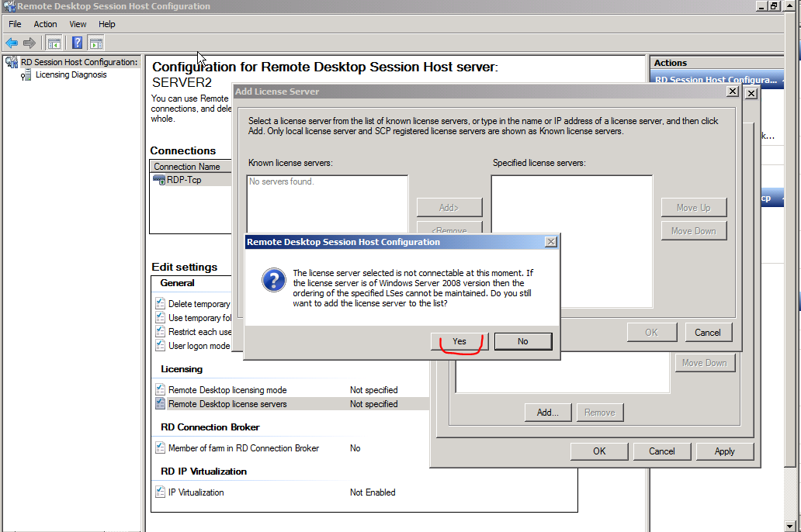This screenshot has height=532, width=801.
Task: Click the Known license servers list box
Action: point(328,204)
